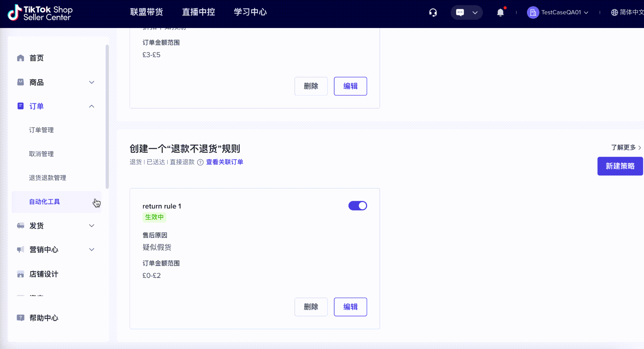Click the sidebar vertical scrollbar

click(x=107, y=117)
